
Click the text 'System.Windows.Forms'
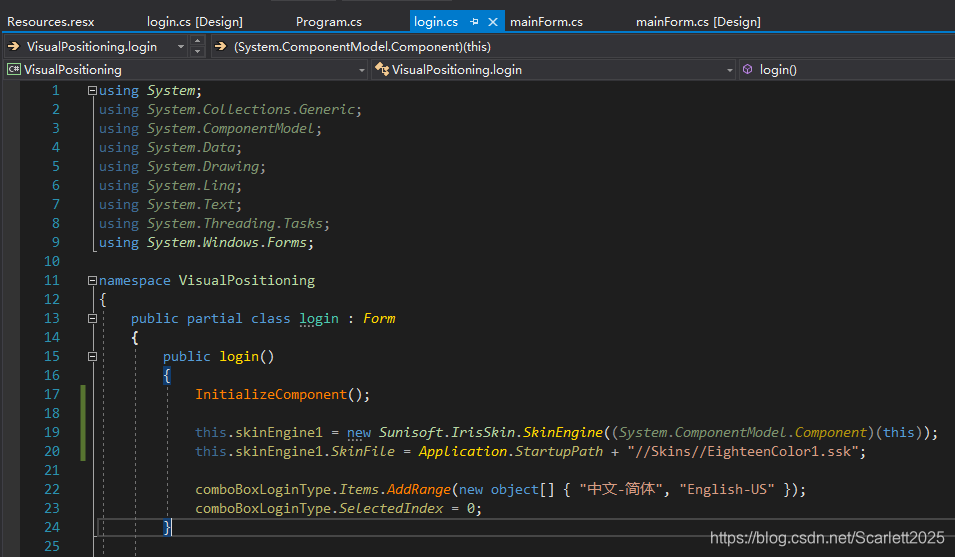227,242
